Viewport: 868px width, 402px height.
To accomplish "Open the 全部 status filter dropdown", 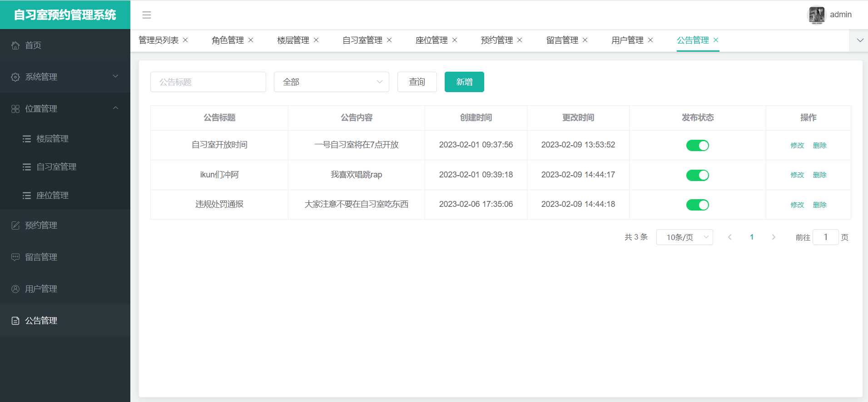I will 332,82.
